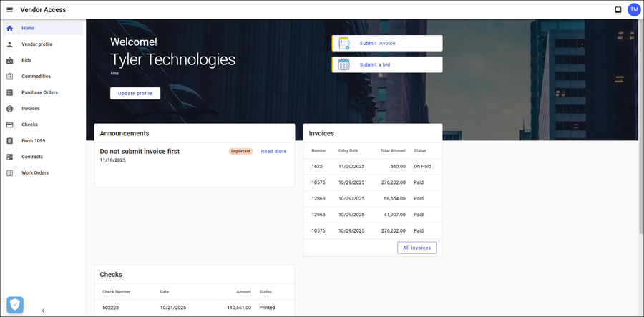The width and height of the screenshot is (644, 317).
Task: Click the 68,654.00 invoice amount
Action: tap(395, 199)
